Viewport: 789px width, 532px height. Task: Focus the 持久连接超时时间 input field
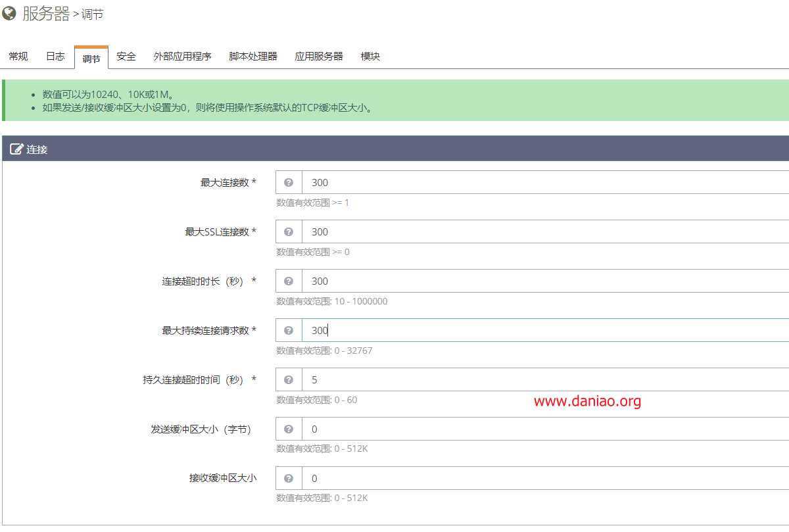[545, 379]
